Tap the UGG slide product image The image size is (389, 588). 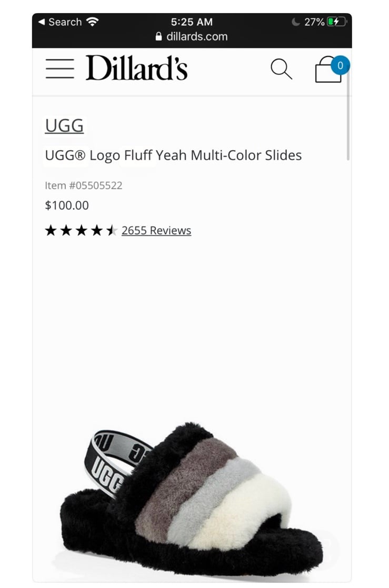[x=192, y=501]
